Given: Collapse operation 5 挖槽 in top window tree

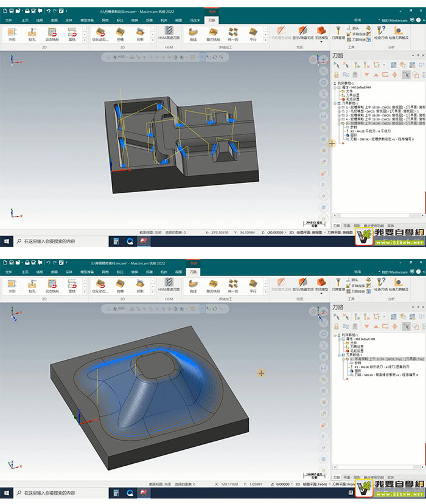Looking at the screenshot, I should click(339, 123).
